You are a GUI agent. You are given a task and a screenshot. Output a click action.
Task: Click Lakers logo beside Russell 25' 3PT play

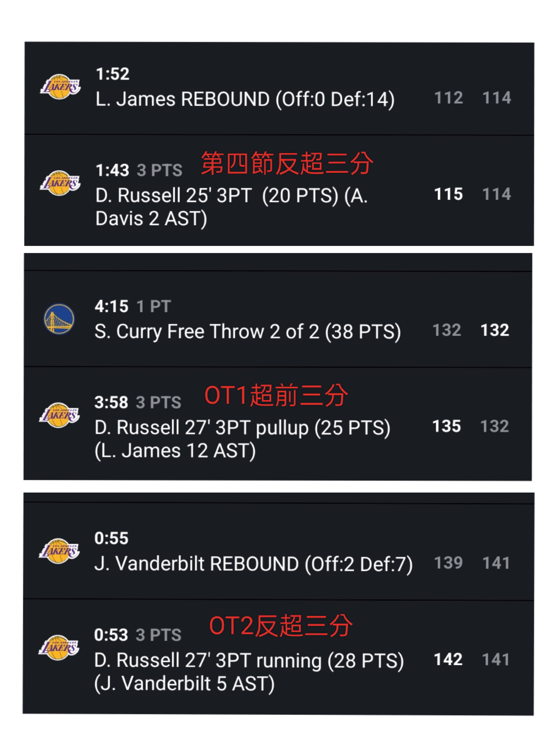pos(60,183)
